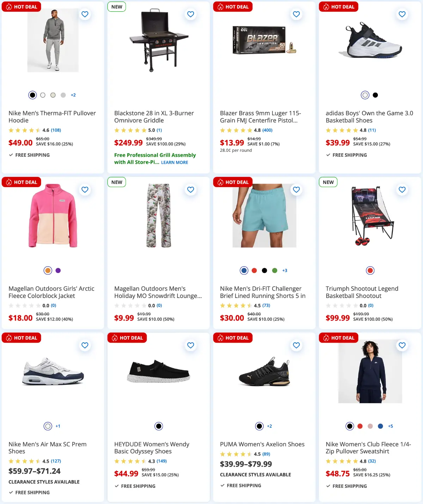Image resolution: width=423 pixels, height=504 pixels.
Task: Expand +5 more colors for Nike Club Fleece
Action: pos(391,426)
